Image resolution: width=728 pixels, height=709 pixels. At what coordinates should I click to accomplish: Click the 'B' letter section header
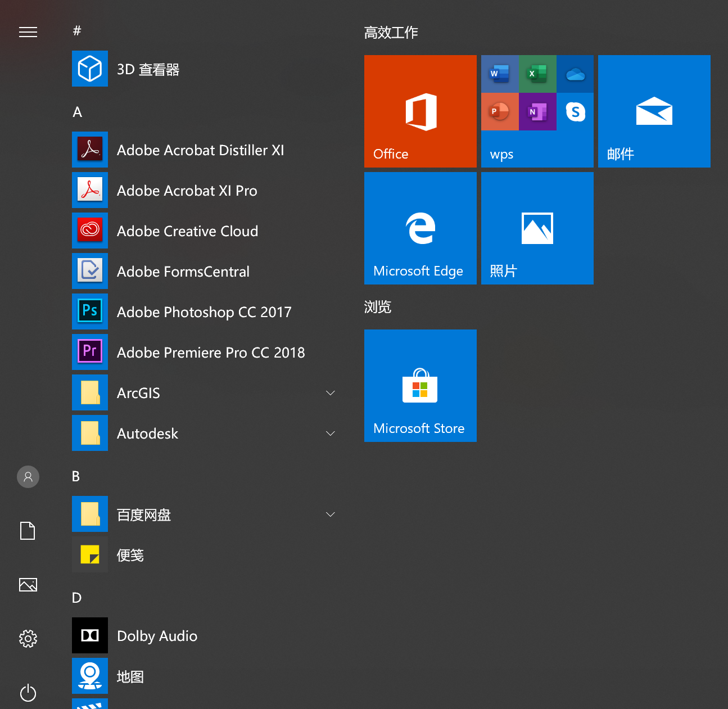pos(76,476)
